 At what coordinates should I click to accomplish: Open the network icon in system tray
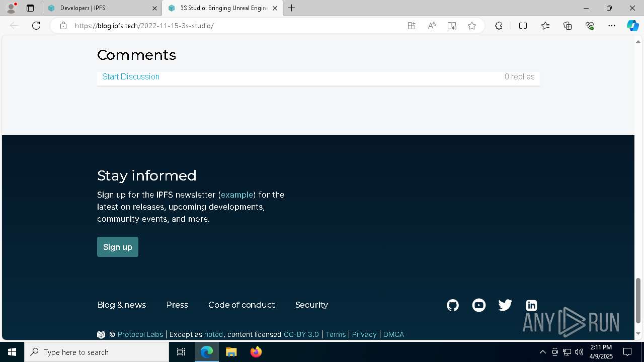(x=567, y=352)
